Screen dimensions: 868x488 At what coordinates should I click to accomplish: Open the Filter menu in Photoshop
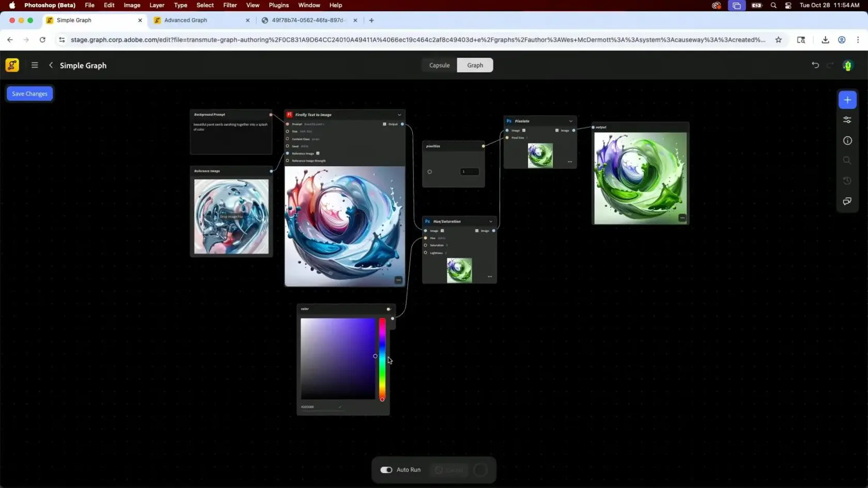229,5
